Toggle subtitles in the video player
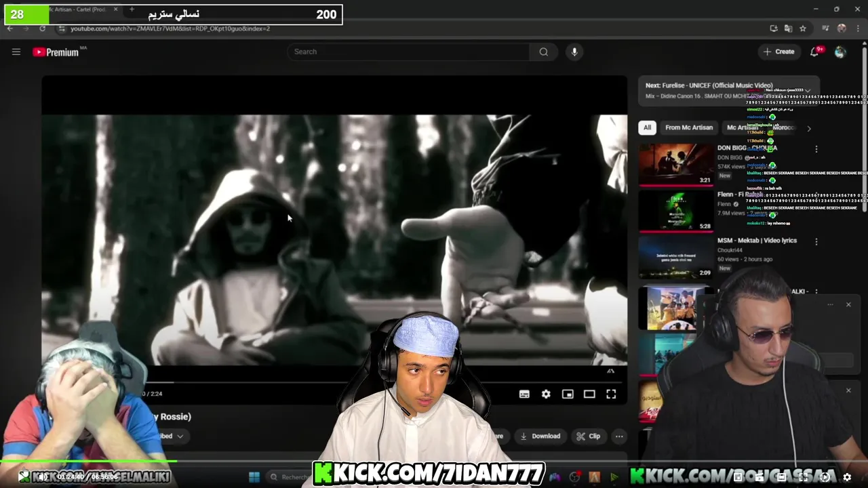This screenshot has width=868, height=488. 524,394
